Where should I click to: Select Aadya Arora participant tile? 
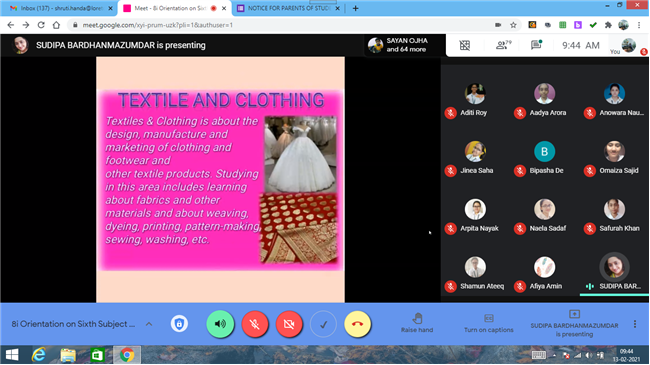tap(544, 100)
